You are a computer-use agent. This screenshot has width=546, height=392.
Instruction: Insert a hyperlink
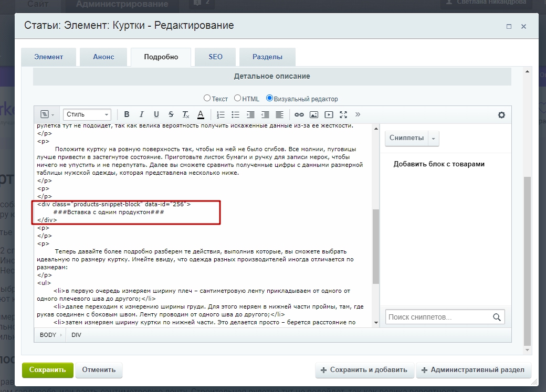[299, 114]
